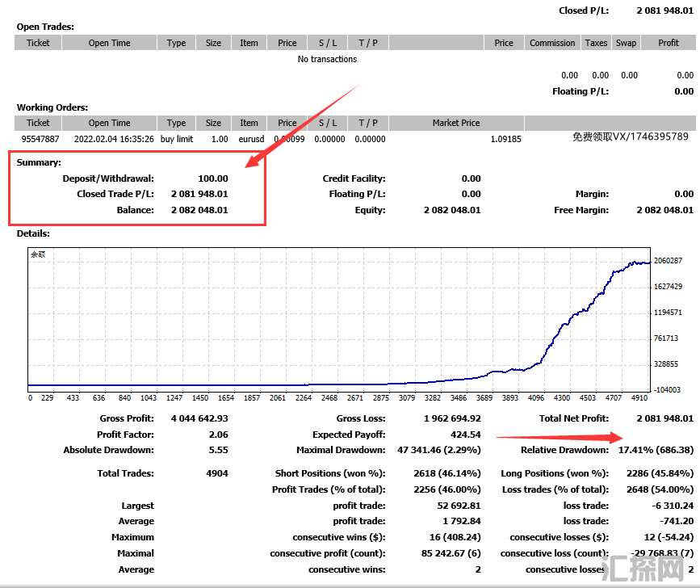Select the 1.00 size cell
This screenshot has height=588, width=700.
[x=220, y=139]
